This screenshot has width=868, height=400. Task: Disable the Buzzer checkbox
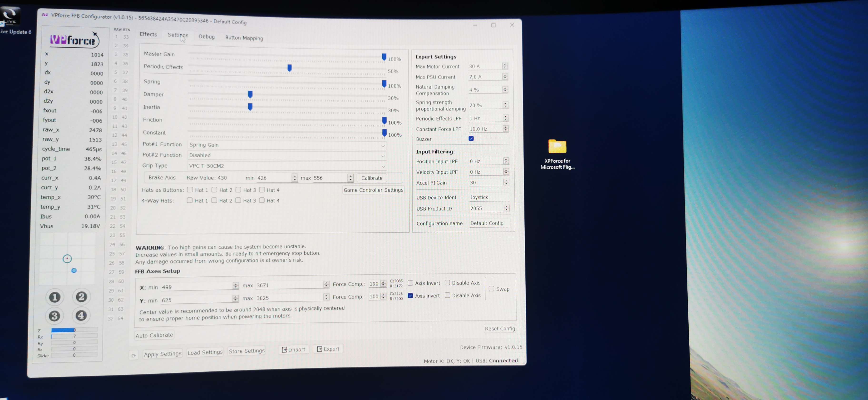click(x=471, y=139)
